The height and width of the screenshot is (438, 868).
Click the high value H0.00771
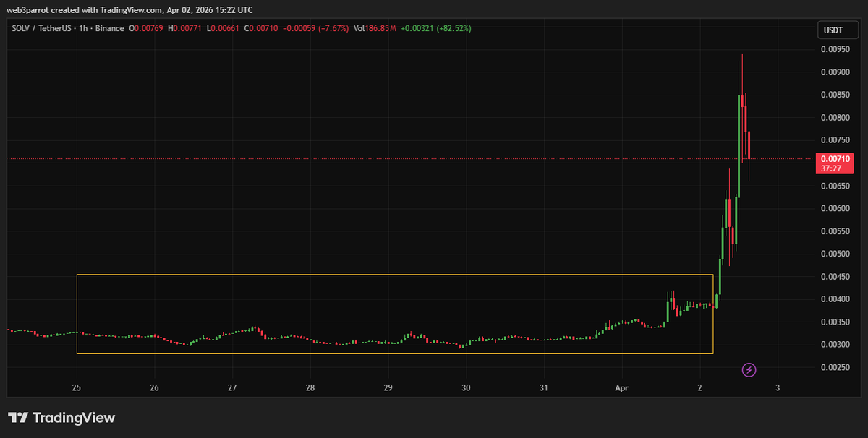click(x=186, y=28)
